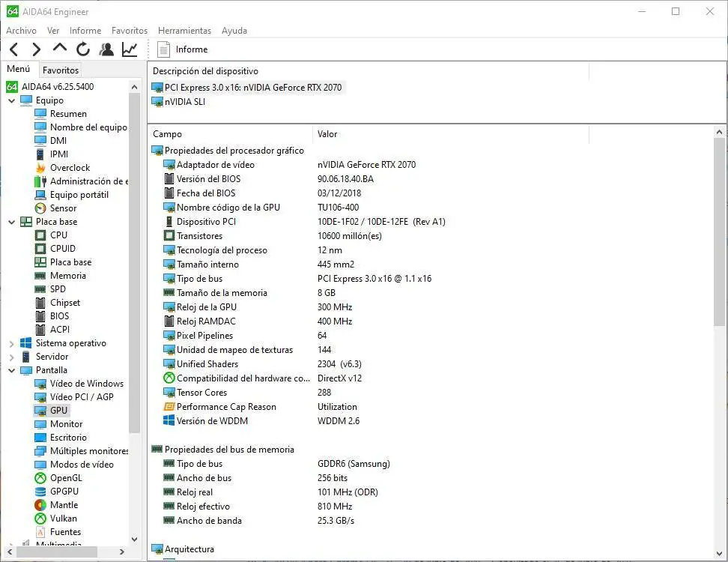
Task: Go back with the left arrow toolbar icon
Action: [14, 49]
